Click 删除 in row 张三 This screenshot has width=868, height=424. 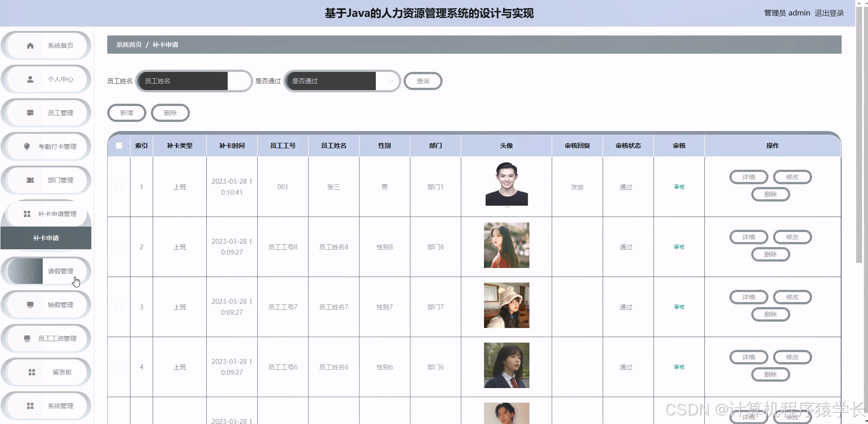(771, 194)
